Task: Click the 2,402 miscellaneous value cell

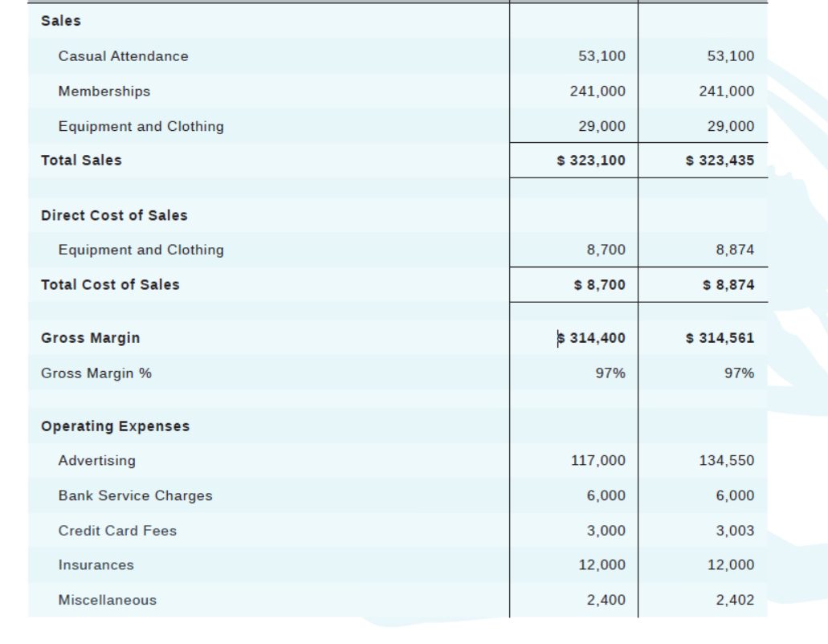Action: [x=738, y=599]
